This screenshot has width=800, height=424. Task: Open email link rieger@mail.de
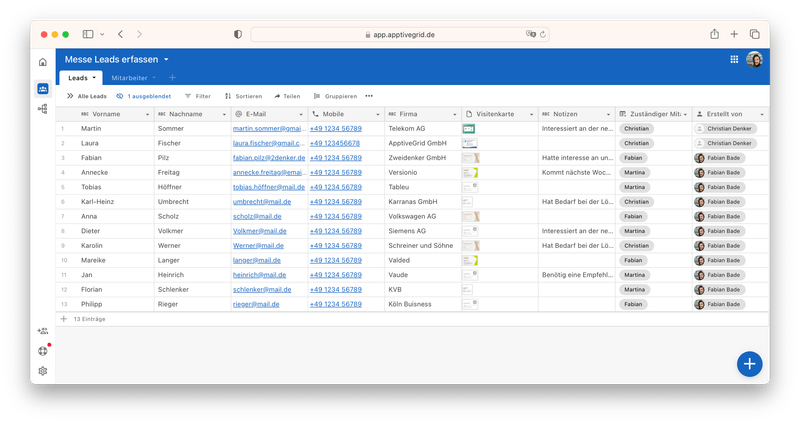(x=256, y=304)
